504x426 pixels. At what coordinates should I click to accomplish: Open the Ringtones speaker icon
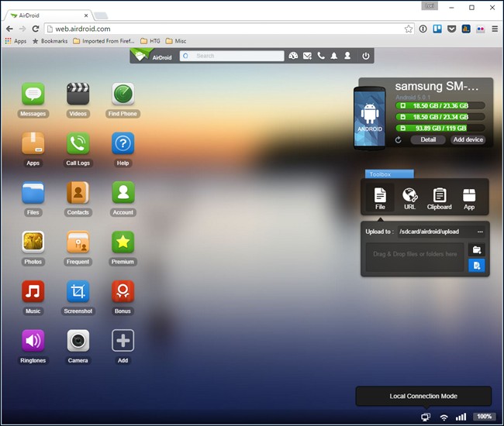(33, 341)
